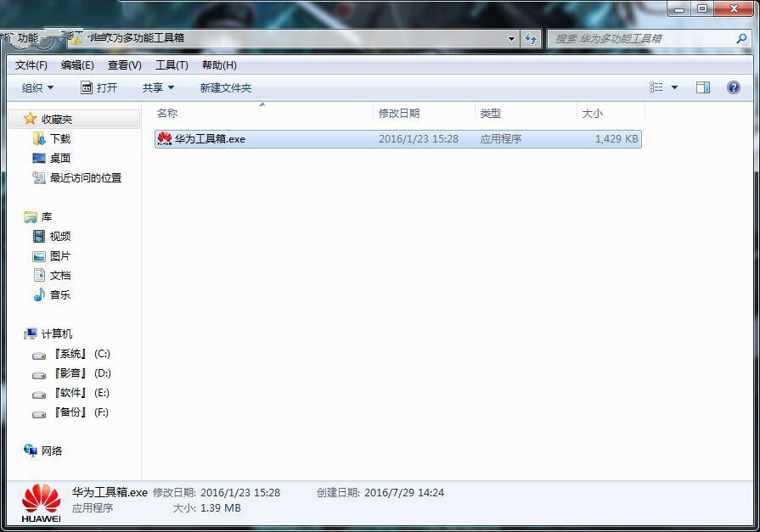Open the 『系统』(C:) drive
Screen dimensions: 760x532
(71, 354)
